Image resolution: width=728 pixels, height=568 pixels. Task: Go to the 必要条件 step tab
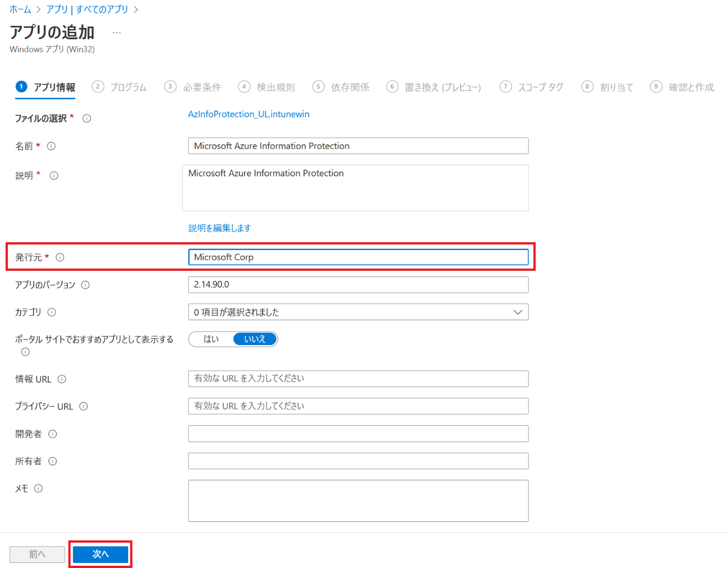pos(193,87)
